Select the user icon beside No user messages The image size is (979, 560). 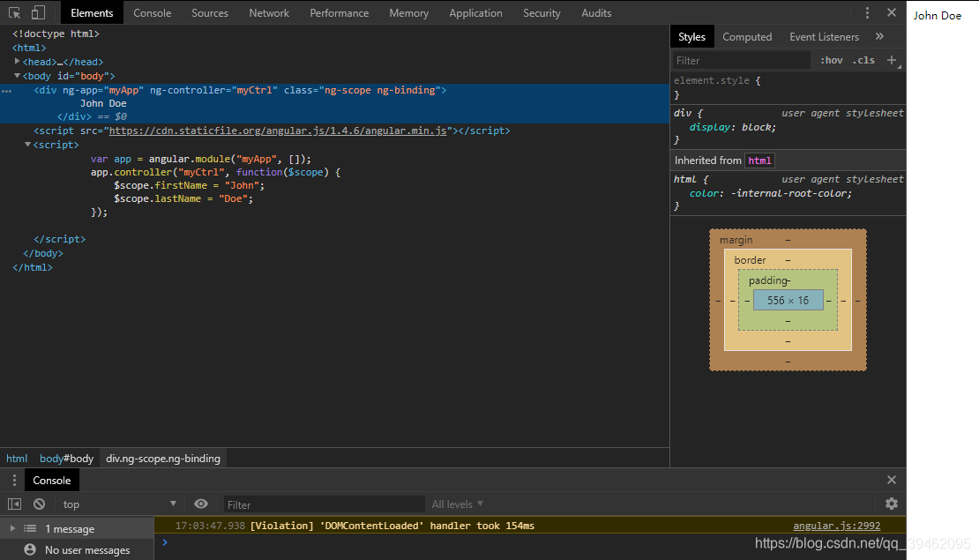(30, 549)
